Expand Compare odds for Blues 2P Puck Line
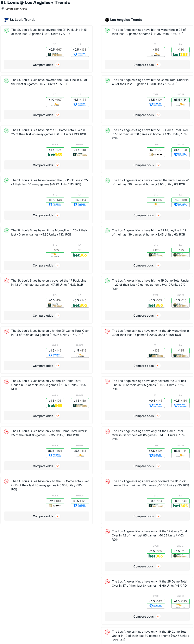 pos(46,65)
